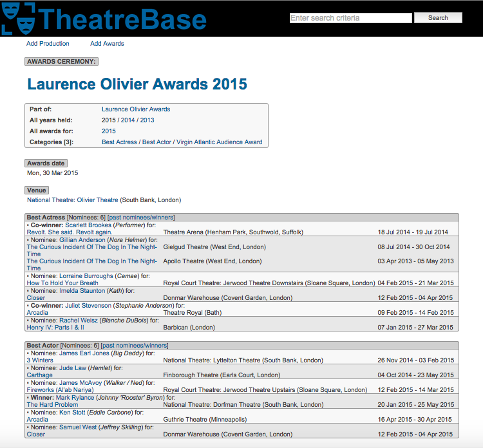
Task: Jump to Virgin Atlantic Audience Award category
Action: tap(220, 142)
